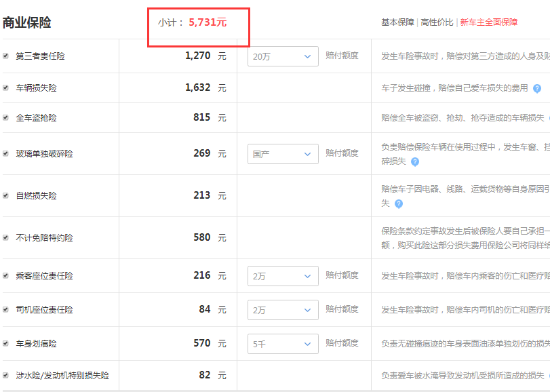Image resolution: width=550 pixels, height=392 pixels.
Task: Click the 涉水险/发动机特别损失险 label
Action: click(x=62, y=376)
